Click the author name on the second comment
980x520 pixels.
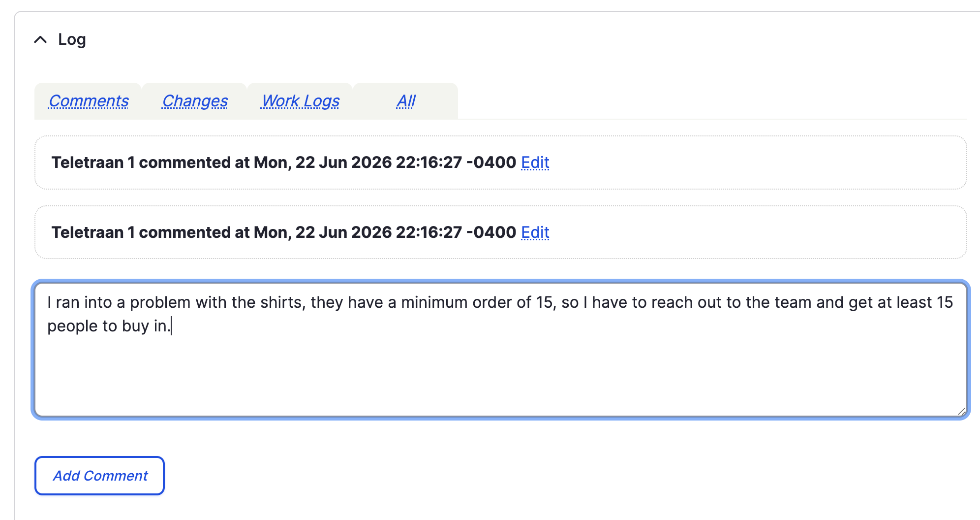(x=93, y=232)
